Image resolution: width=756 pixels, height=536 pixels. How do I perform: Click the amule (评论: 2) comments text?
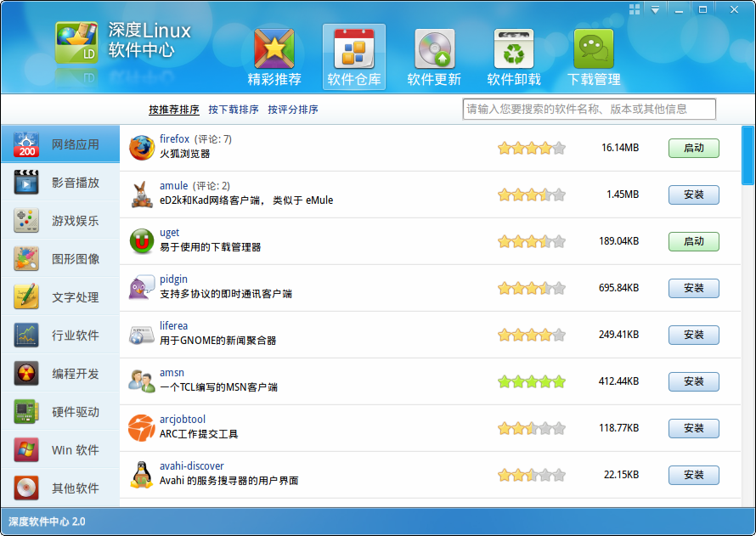pos(212,186)
